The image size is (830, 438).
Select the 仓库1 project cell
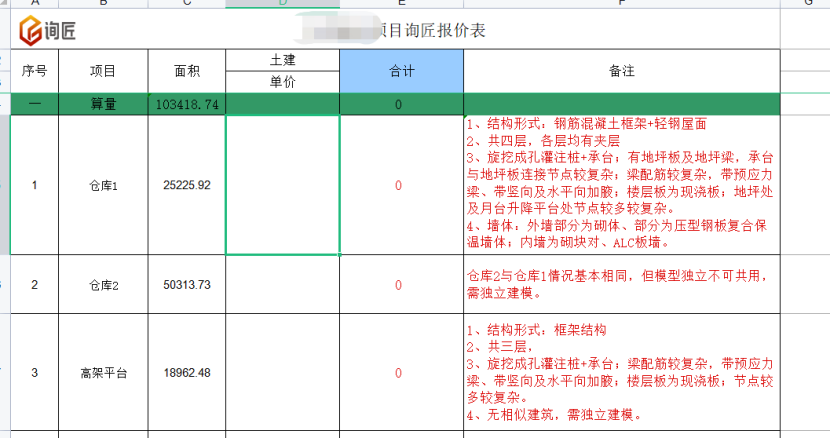pyautogui.click(x=103, y=185)
